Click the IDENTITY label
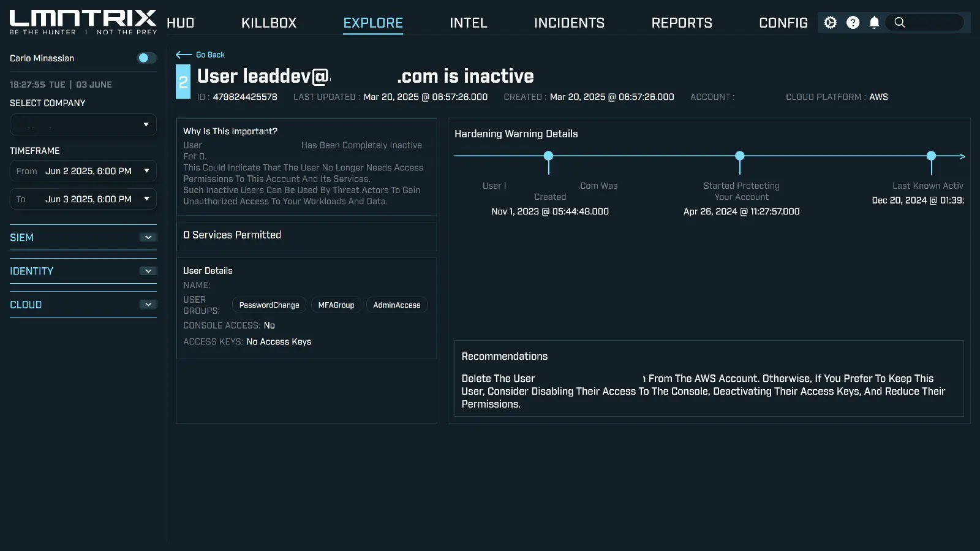The width and height of the screenshot is (980, 551). (x=31, y=271)
